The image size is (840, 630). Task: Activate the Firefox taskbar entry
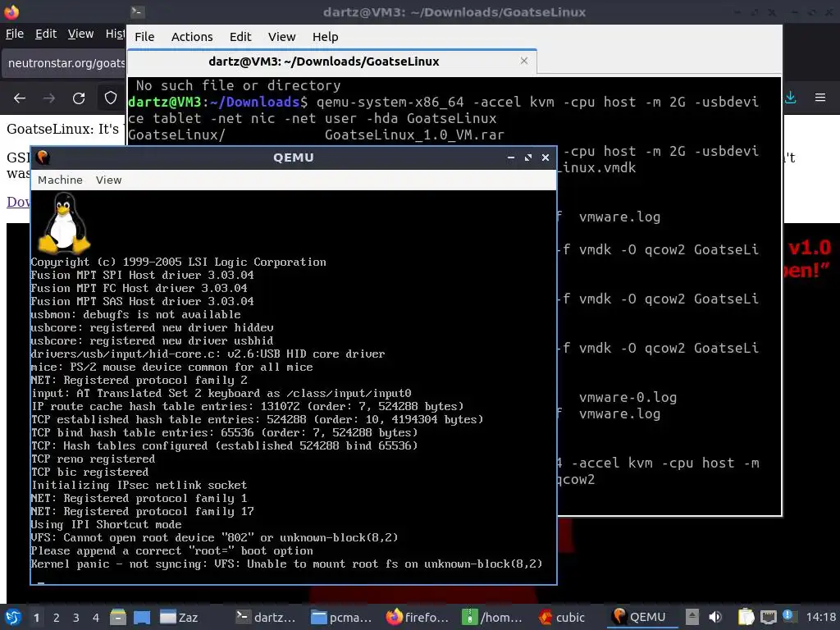418,617
